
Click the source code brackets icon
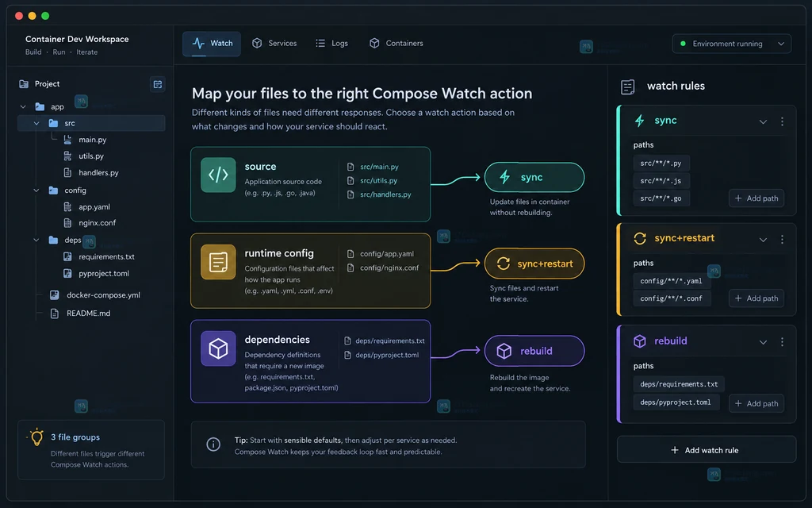[218, 175]
